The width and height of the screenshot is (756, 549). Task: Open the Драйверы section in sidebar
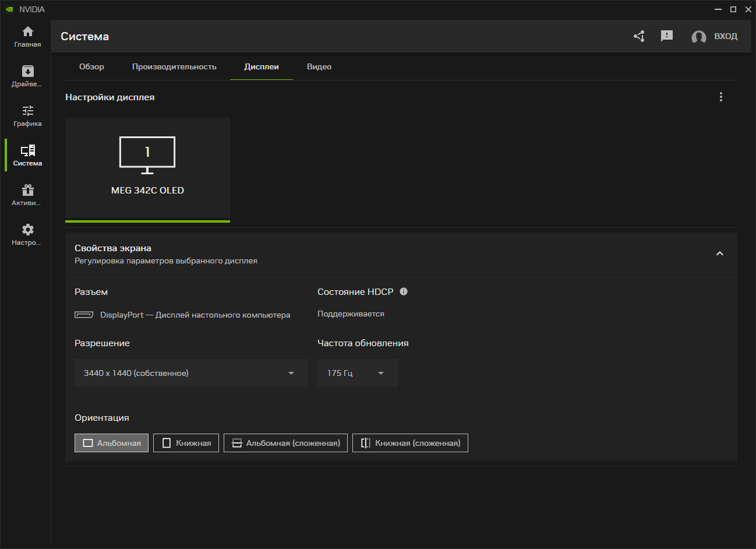pos(27,76)
